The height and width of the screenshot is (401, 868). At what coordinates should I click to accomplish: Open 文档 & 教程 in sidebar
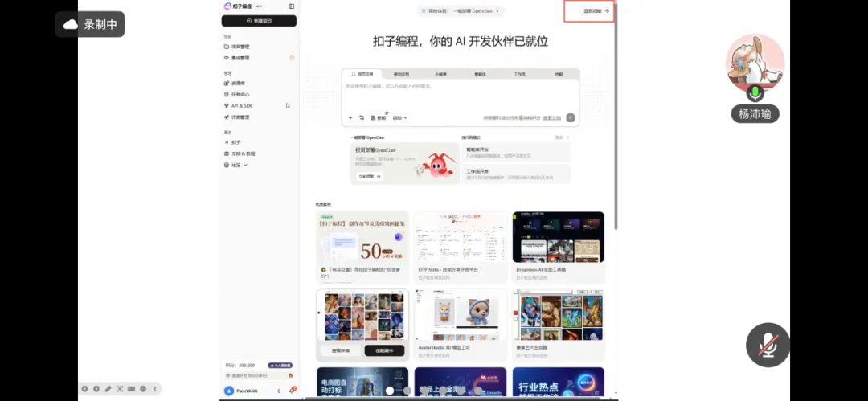tap(240, 153)
